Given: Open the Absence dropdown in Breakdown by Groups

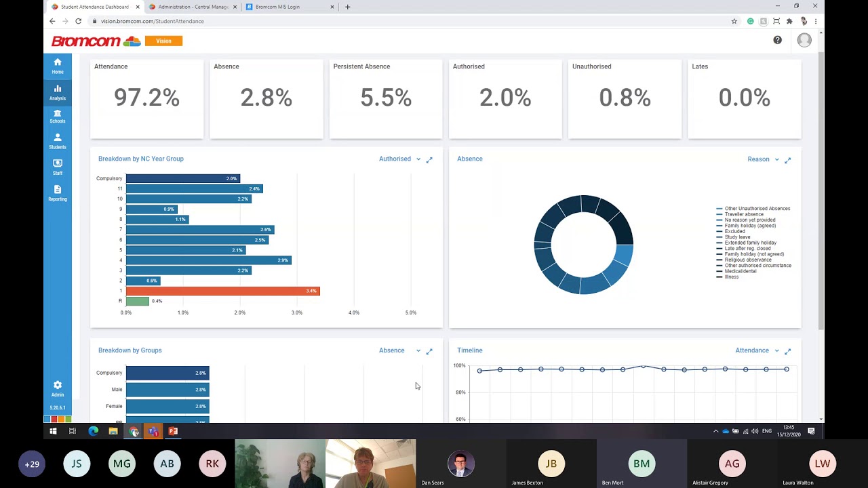Looking at the screenshot, I should pyautogui.click(x=399, y=350).
